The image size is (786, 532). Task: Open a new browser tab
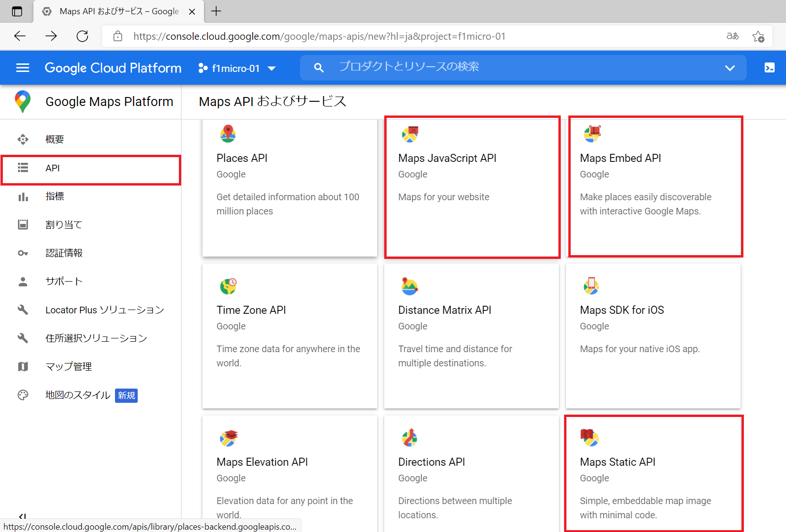coord(216,11)
